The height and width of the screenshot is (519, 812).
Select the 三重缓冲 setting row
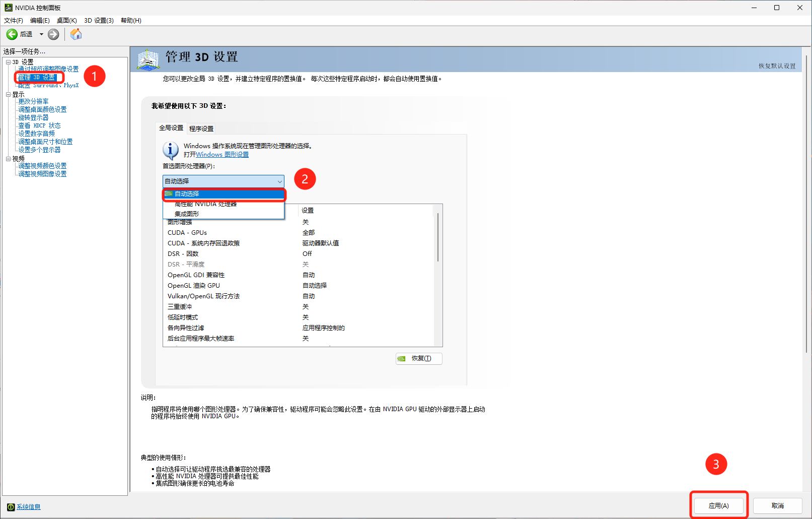pos(298,307)
